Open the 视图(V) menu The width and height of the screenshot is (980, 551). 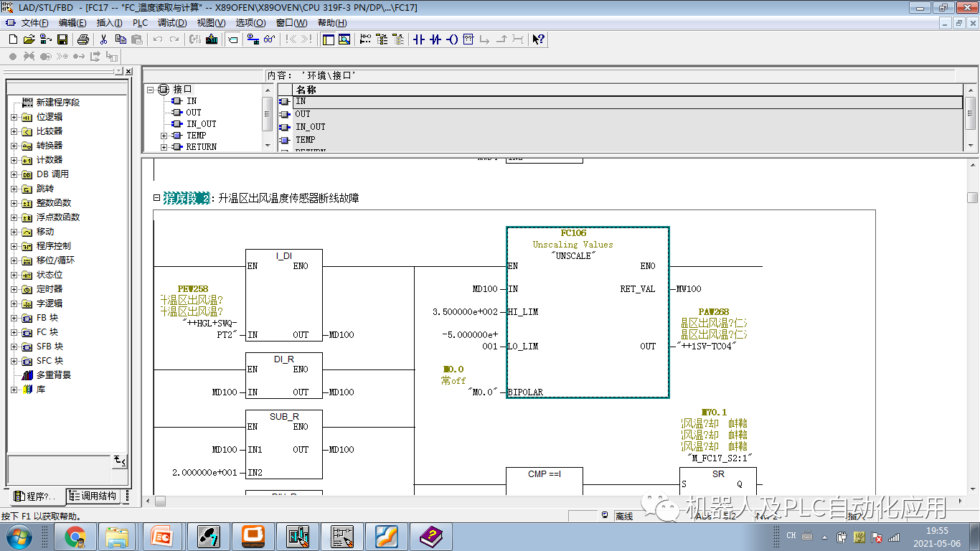coord(211,23)
